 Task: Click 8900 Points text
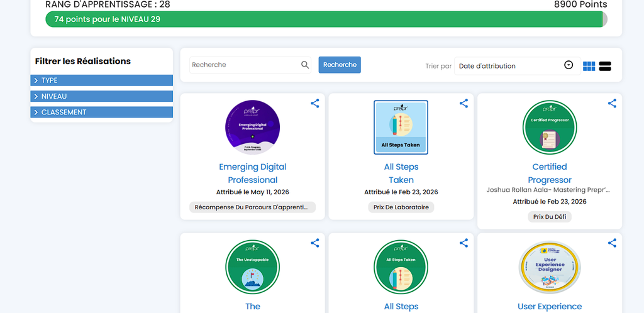point(580,4)
